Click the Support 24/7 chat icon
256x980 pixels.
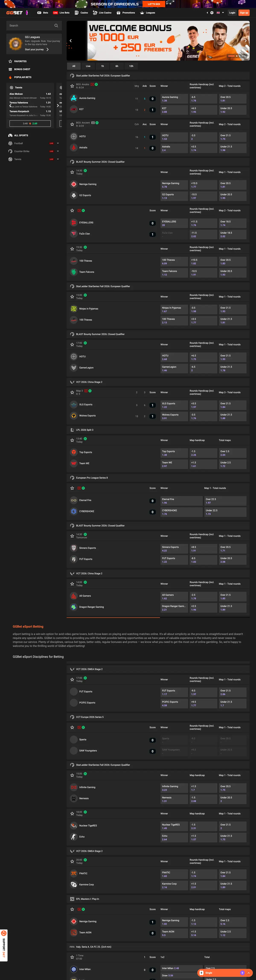(4, 933)
